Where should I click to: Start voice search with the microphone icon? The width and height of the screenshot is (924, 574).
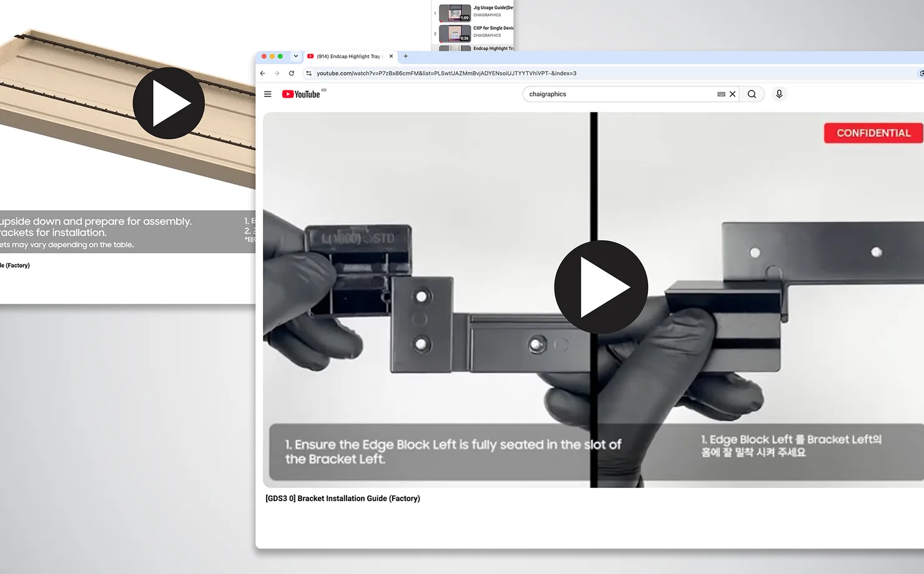pos(779,94)
